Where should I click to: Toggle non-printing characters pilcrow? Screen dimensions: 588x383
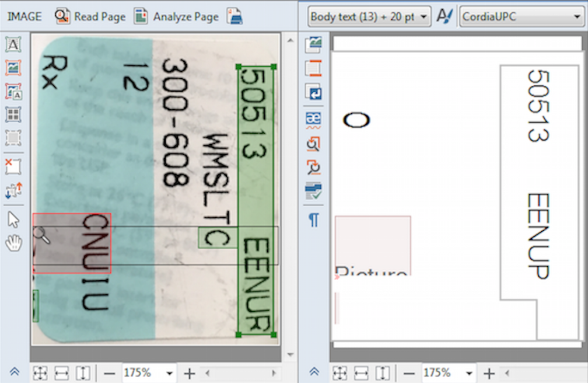(314, 220)
